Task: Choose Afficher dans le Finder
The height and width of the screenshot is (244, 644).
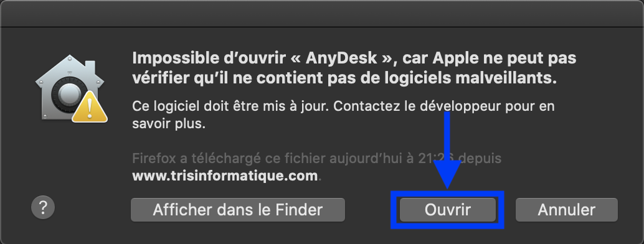Action: pyautogui.click(x=238, y=210)
